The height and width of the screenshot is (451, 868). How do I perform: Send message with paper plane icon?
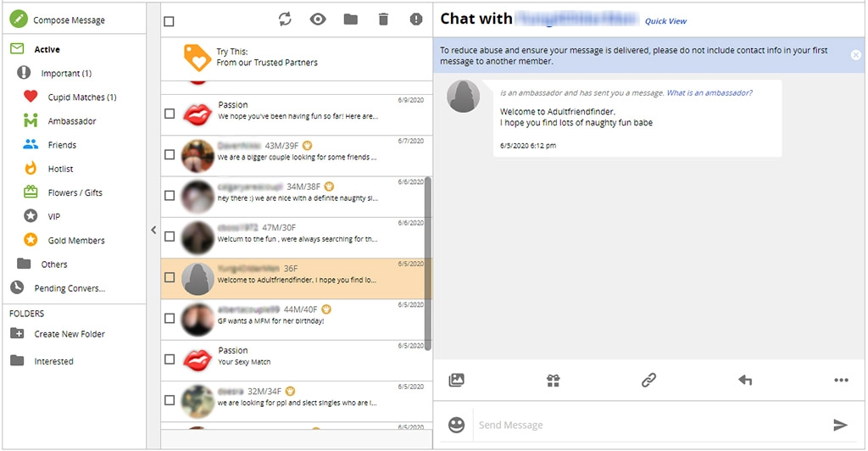click(840, 425)
